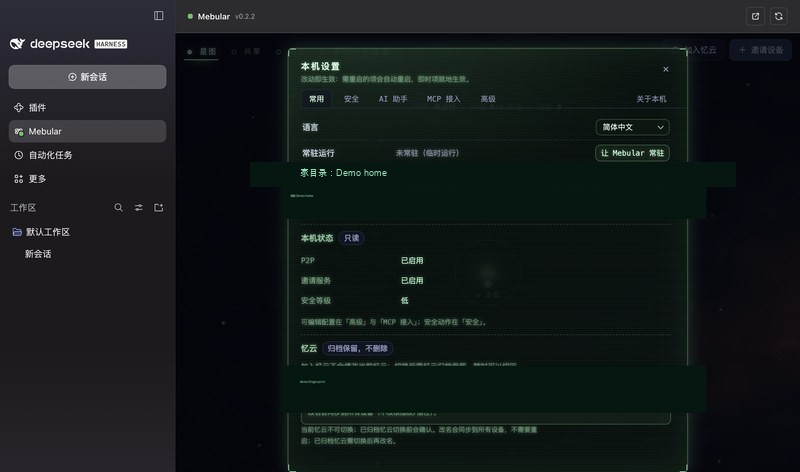Search the 工作区 workspace

point(118,208)
